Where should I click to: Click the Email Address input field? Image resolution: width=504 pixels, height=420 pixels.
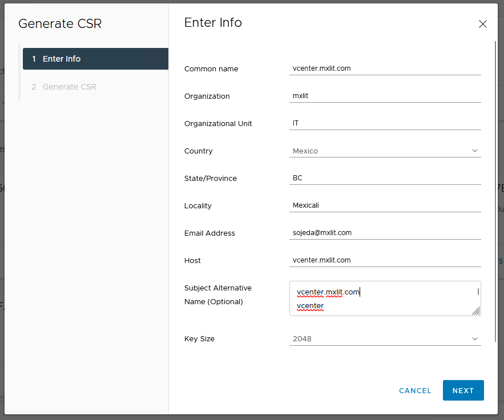click(385, 233)
